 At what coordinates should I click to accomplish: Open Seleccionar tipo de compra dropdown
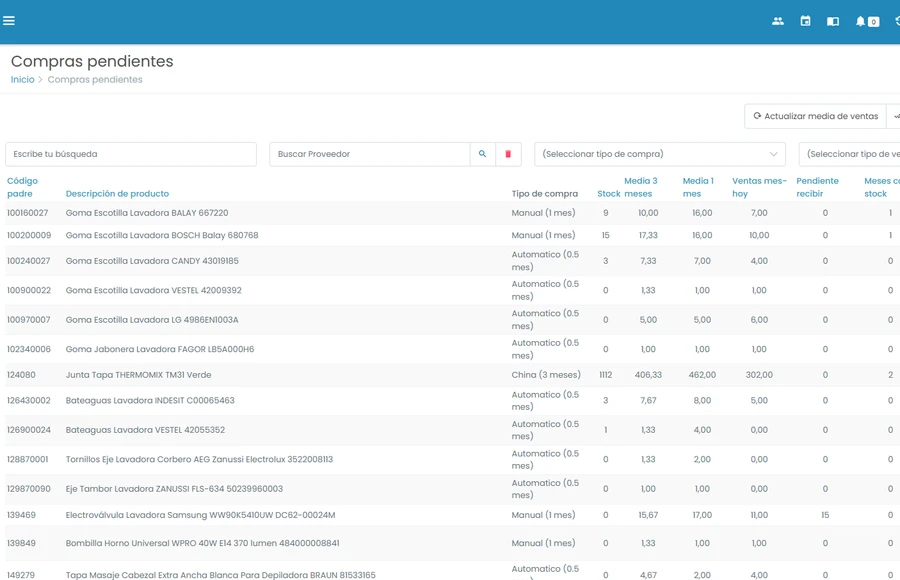click(660, 154)
